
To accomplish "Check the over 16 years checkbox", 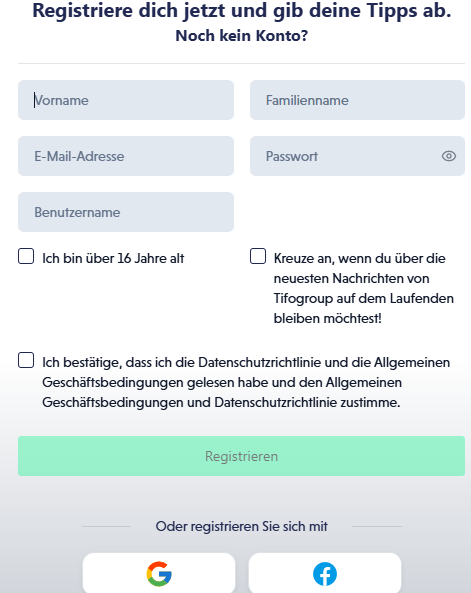I will coord(26,256).
